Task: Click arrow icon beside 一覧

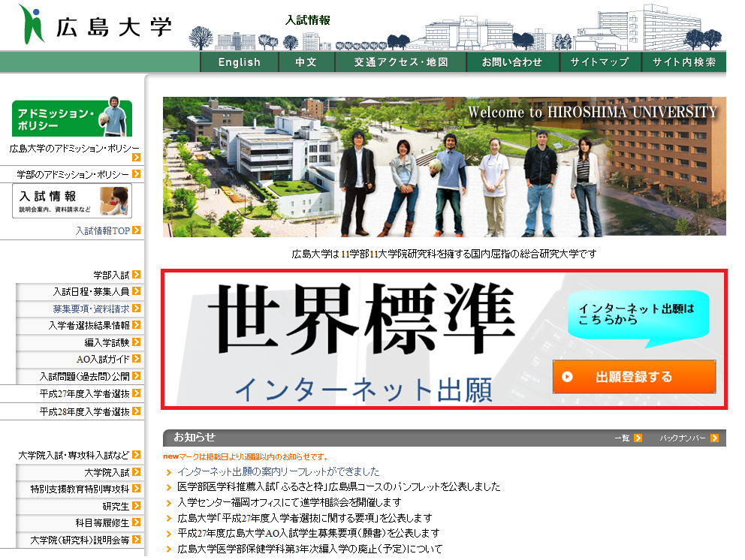Action: coord(638,438)
